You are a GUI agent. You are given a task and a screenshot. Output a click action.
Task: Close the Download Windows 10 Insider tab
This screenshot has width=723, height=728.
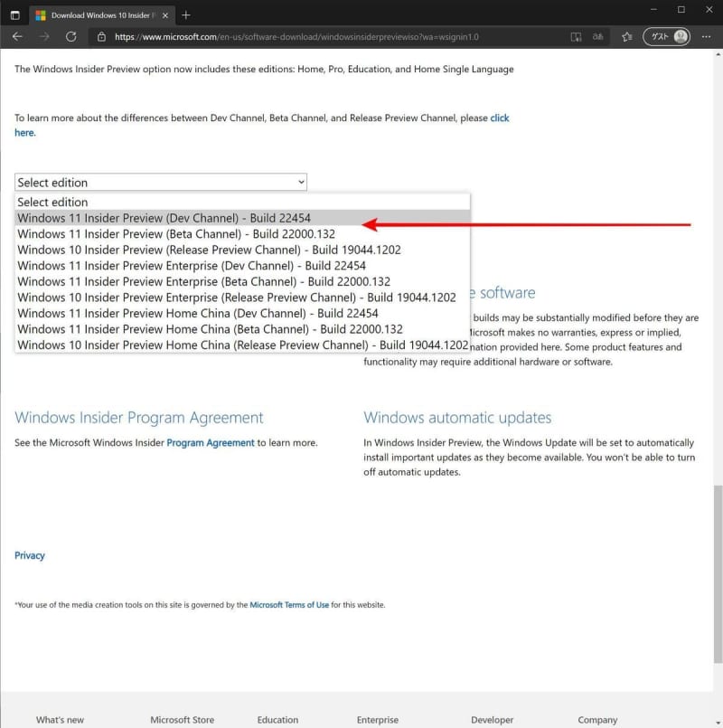[x=165, y=15]
